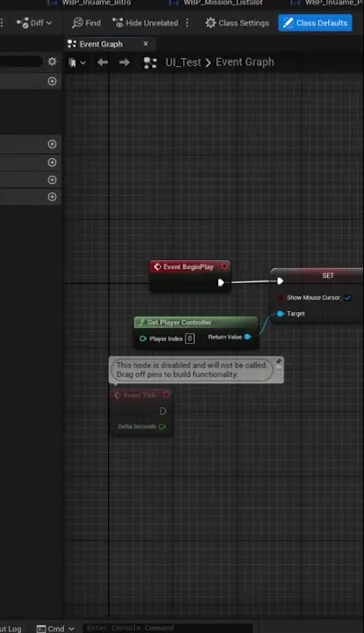
Task: Click the disabled node comment text
Action: tap(192, 370)
